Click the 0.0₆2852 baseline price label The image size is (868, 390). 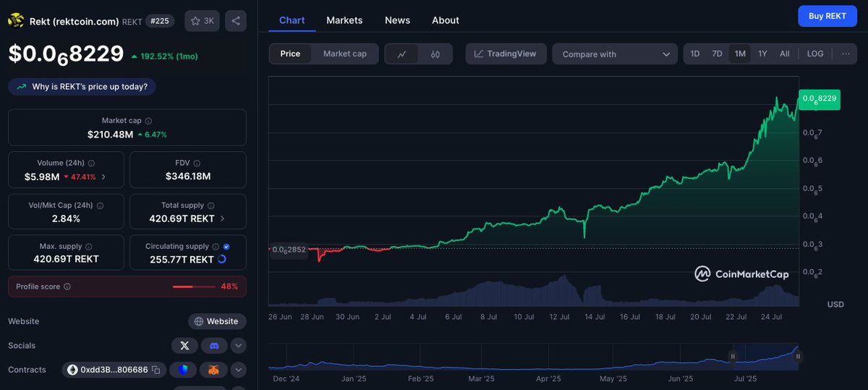click(x=288, y=250)
